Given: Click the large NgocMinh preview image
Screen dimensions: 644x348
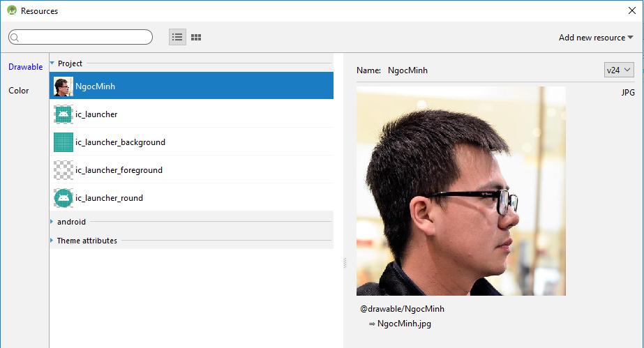Looking at the screenshot, I should click(460, 191).
